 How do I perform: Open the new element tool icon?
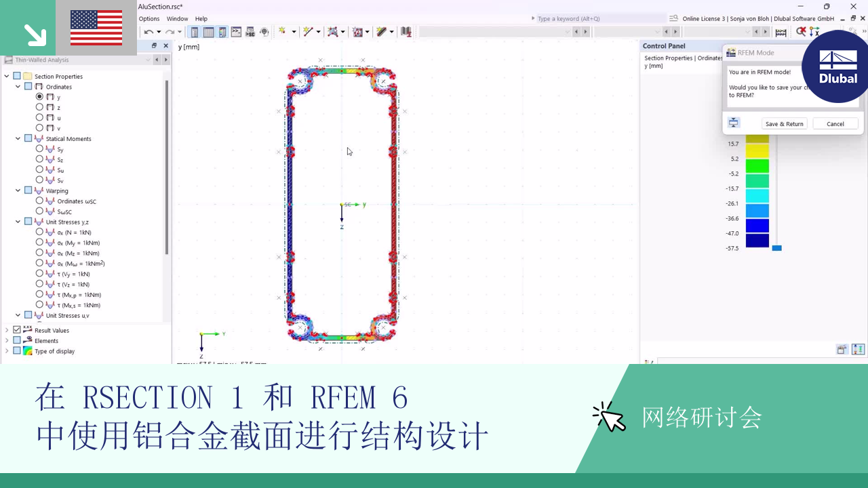coord(334,31)
